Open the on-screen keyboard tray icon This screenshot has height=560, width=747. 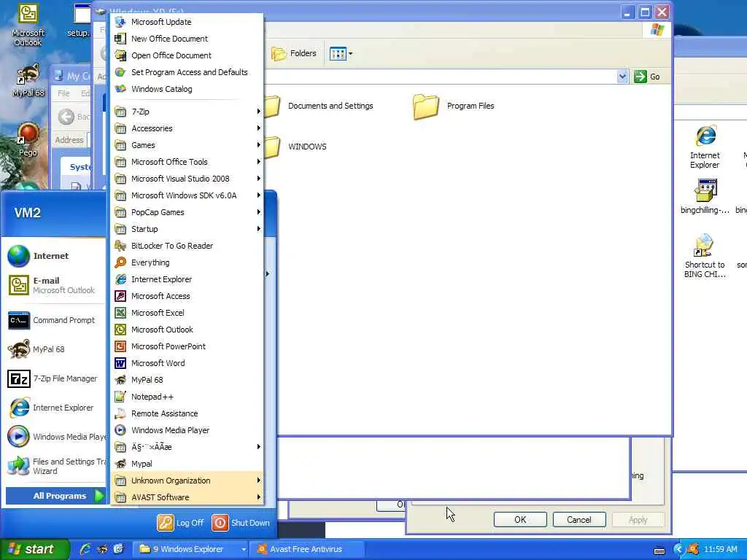pyautogui.click(x=659, y=550)
